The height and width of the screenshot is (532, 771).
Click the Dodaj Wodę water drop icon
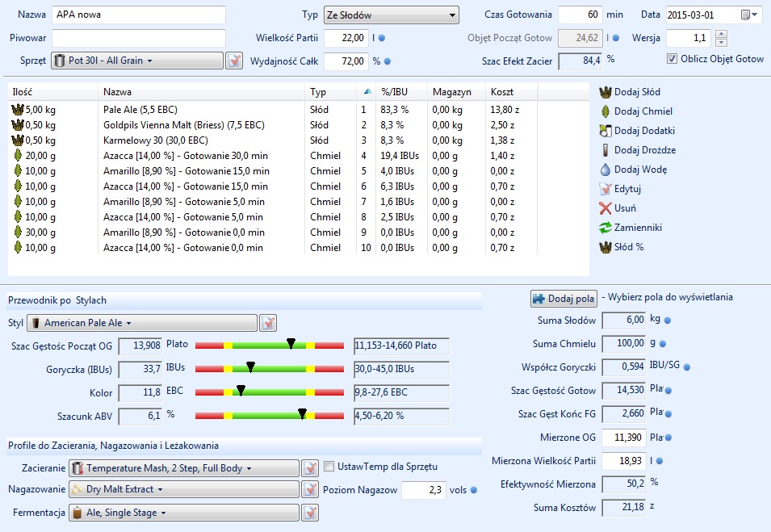point(605,170)
